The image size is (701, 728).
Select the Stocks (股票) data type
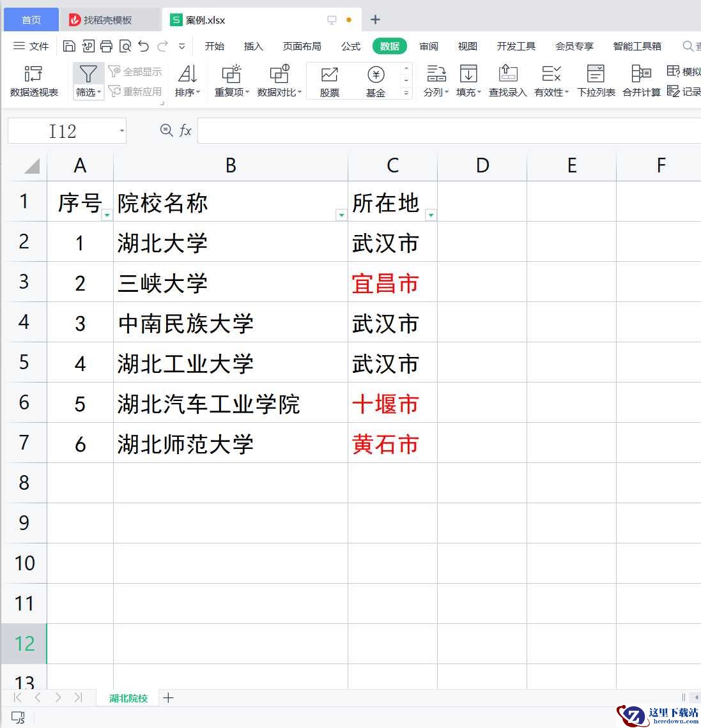pos(329,81)
